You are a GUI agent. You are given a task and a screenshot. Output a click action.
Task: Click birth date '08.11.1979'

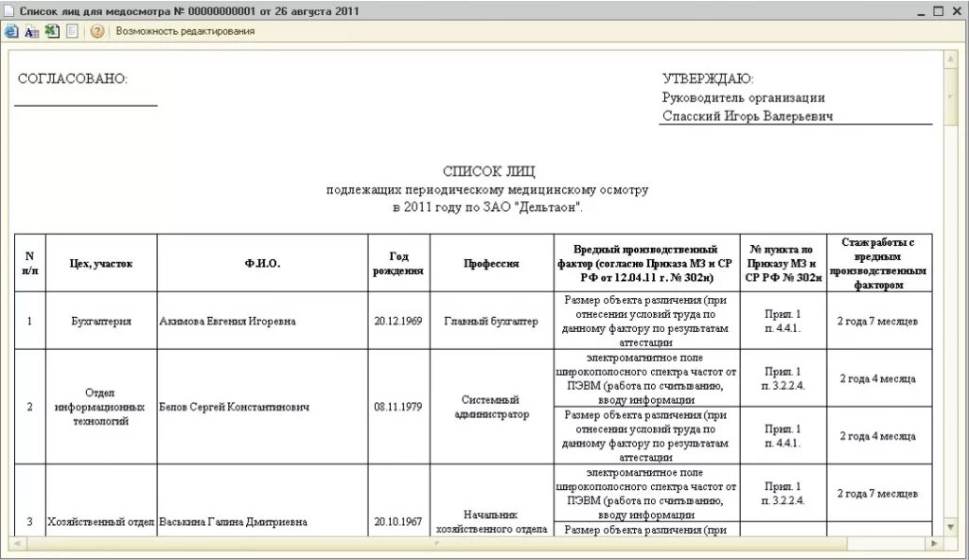398,407
